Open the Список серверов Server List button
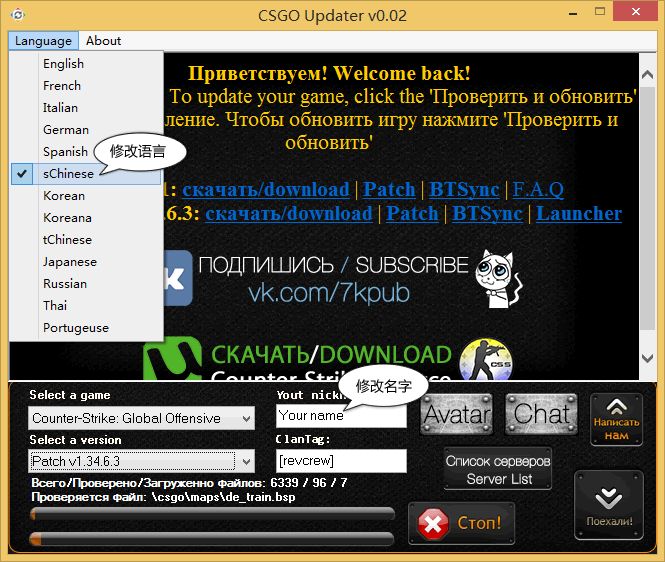The image size is (665, 562). (498, 470)
